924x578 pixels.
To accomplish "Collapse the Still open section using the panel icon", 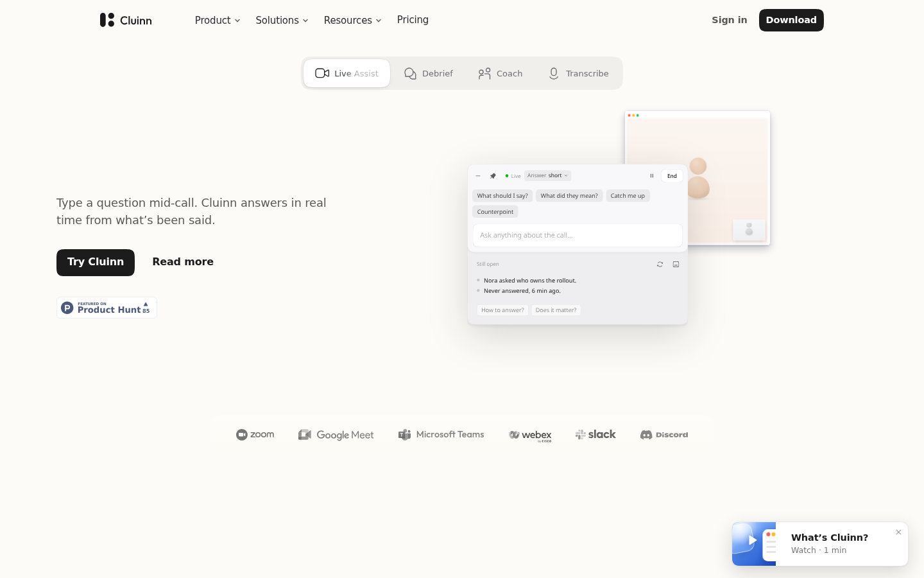I will (676, 265).
